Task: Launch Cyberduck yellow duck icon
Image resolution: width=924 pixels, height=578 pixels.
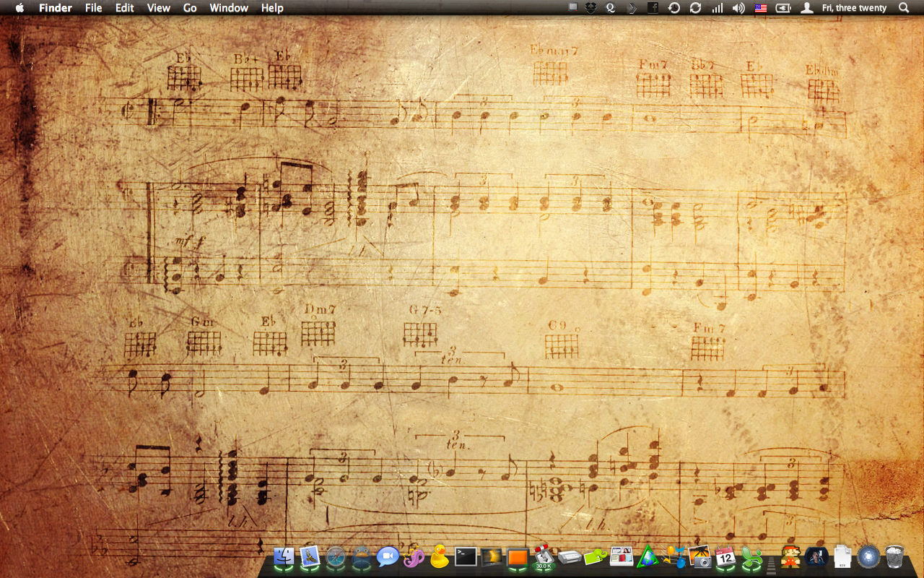Action: pyautogui.click(x=439, y=557)
